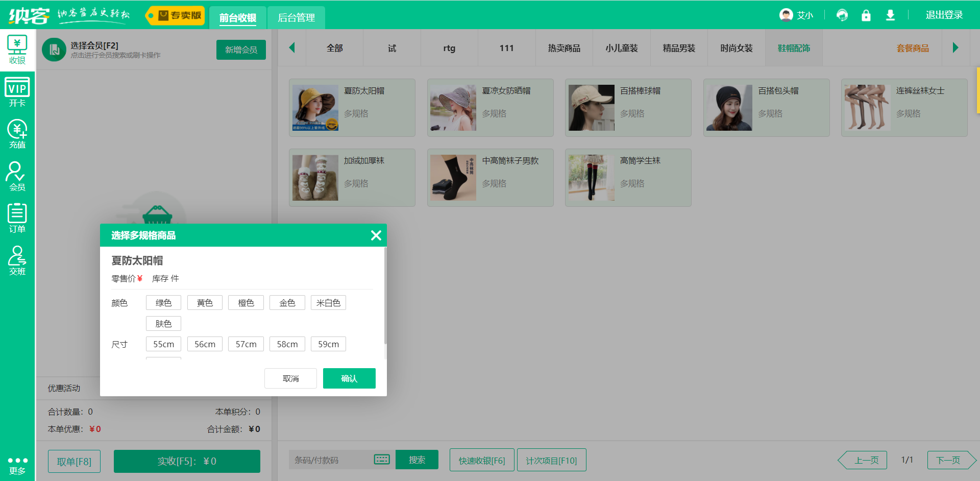Switch to the 后台管理 tab
The width and height of the screenshot is (980, 481).
[296, 17]
